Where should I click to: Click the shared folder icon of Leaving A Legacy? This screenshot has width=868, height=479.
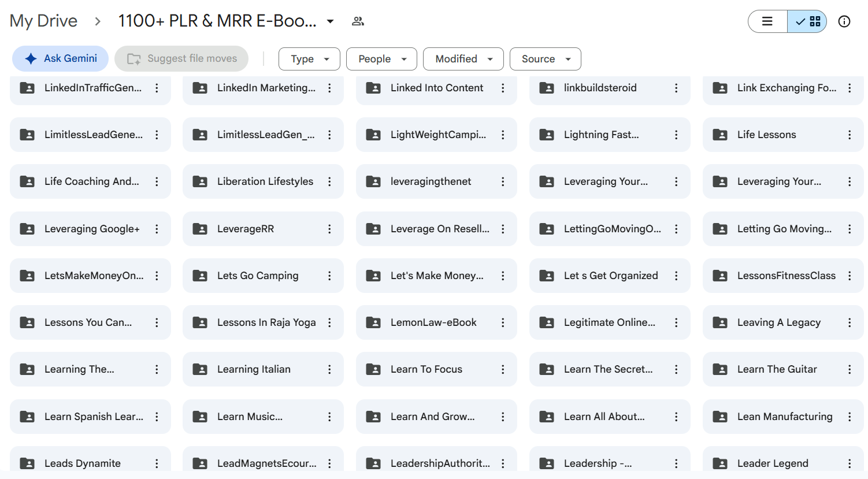click(720, 322)
